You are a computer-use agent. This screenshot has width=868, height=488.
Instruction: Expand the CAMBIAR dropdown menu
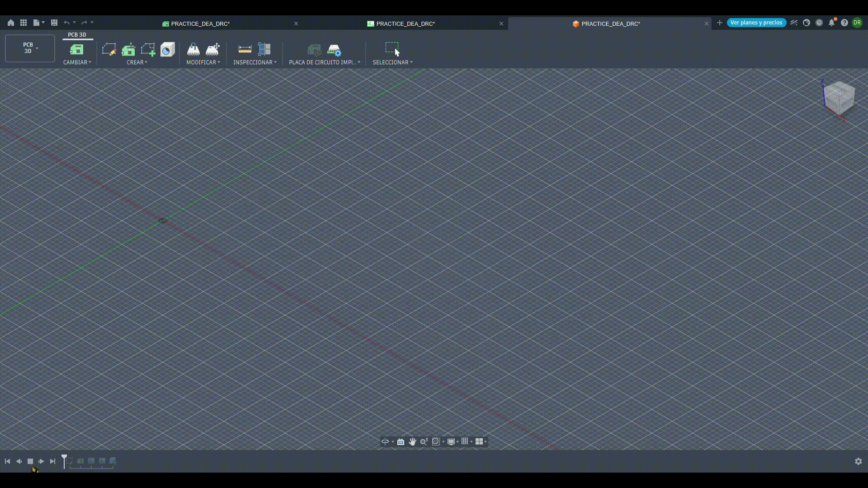pyautogui.click(x=77, y=62)
